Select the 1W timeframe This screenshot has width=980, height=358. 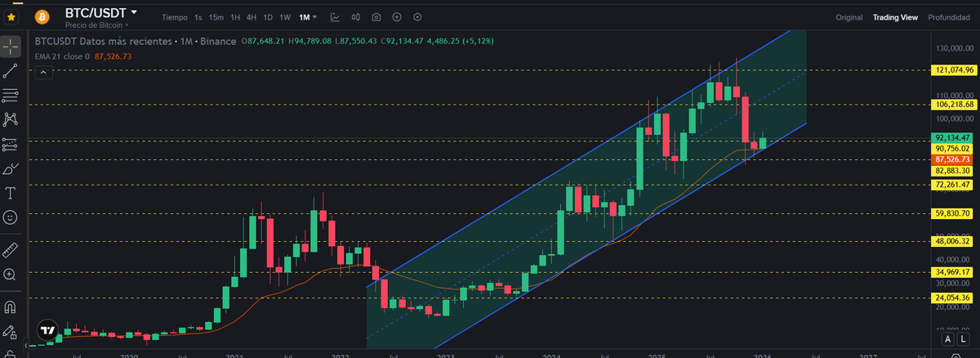pyautogui.click(x=284, y=17)
